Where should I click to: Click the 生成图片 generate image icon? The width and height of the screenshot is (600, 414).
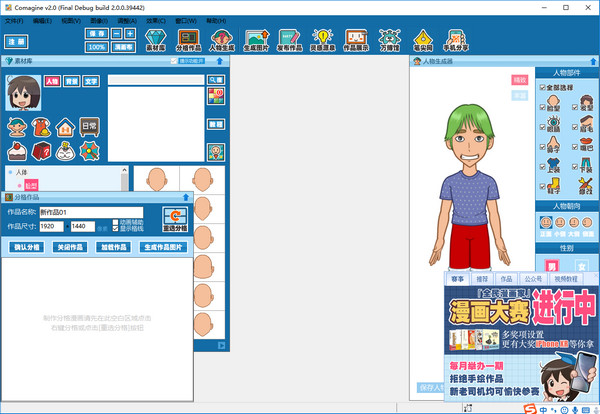click(257, 41)
